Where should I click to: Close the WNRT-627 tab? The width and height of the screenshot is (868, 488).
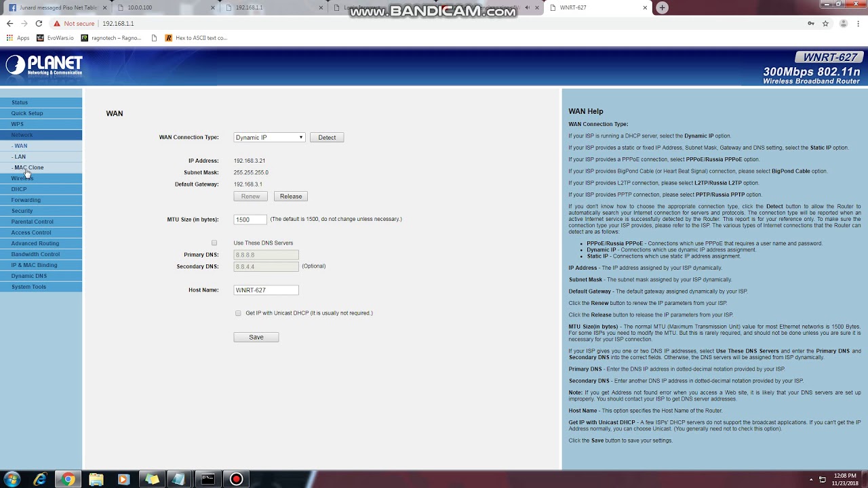tap(645, 7)
